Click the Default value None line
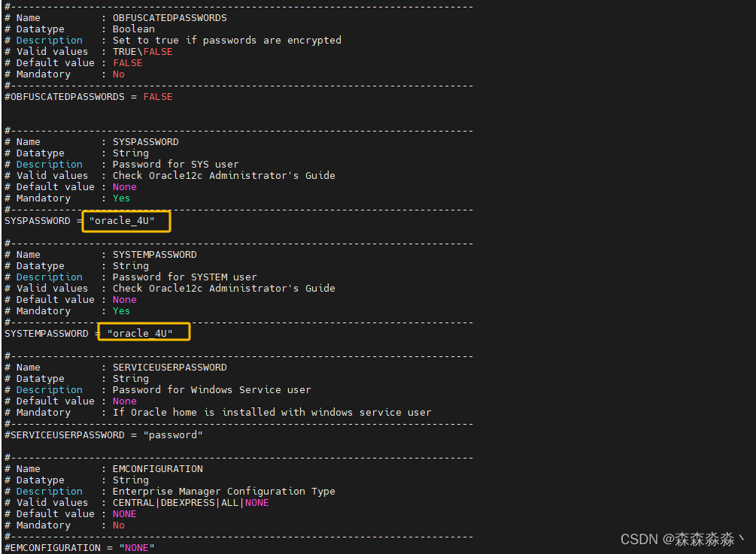Screen dimensions: 756x554 pyautogui.click(x=68, y=186)
